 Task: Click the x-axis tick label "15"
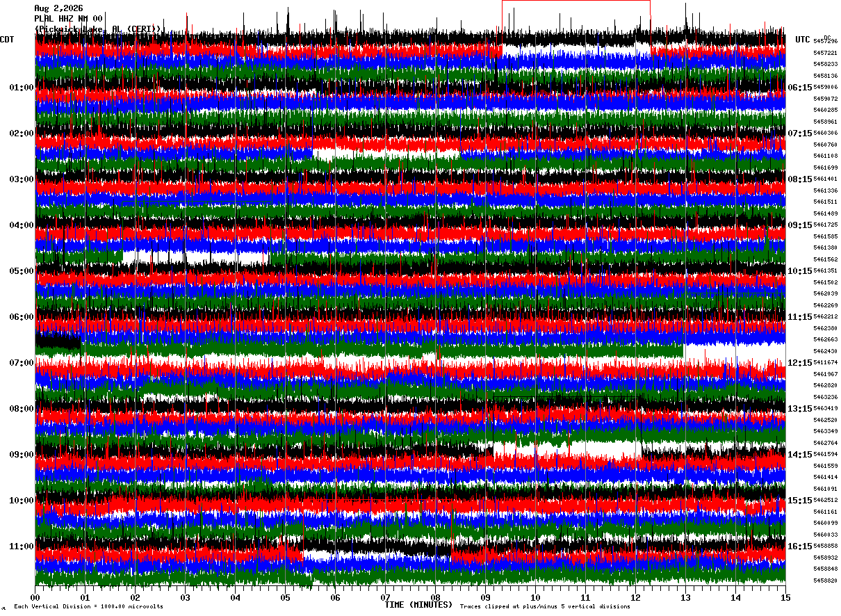point(785,597)
